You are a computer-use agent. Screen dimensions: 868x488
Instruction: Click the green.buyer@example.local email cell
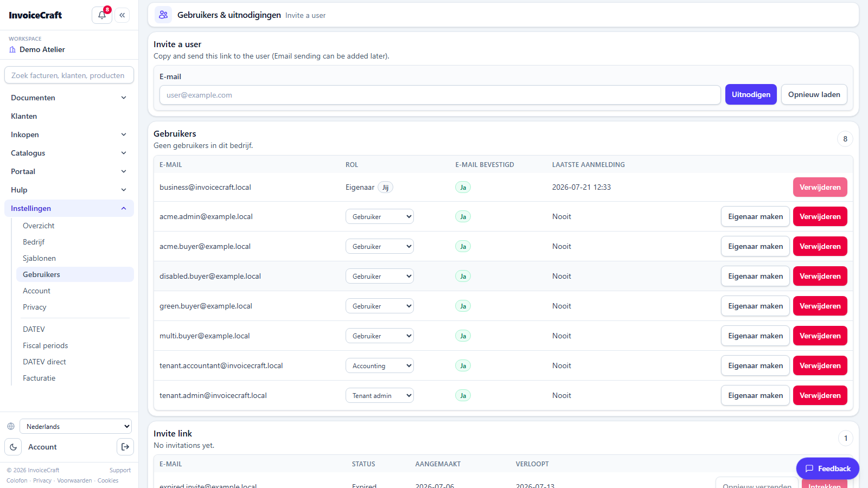coord(206,306)
